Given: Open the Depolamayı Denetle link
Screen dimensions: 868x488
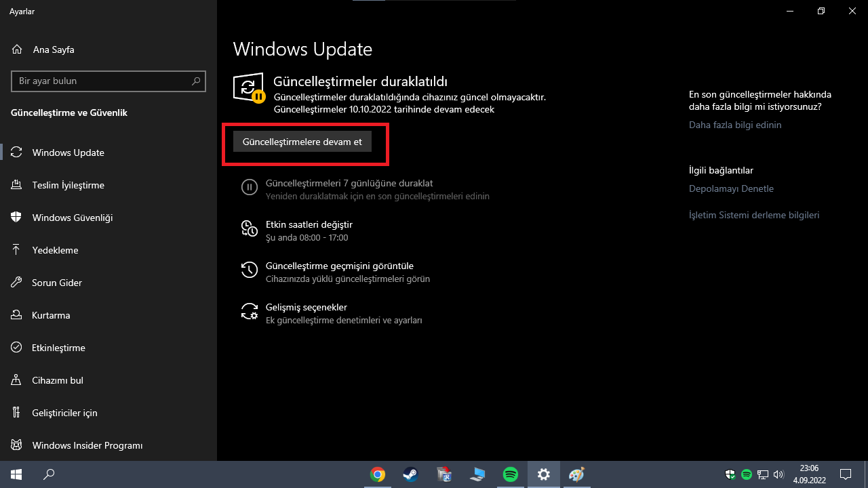Looking at the screenshot, I should pyautogui.click(x=731, y=188).
